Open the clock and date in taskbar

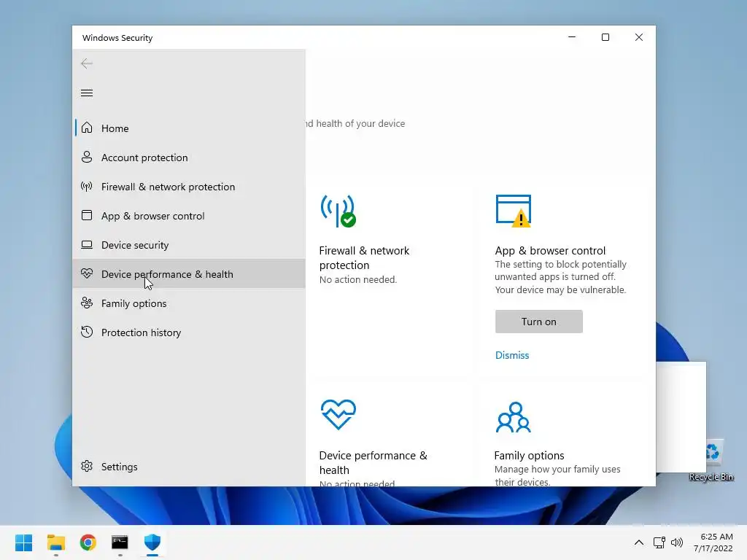(713, 542)
